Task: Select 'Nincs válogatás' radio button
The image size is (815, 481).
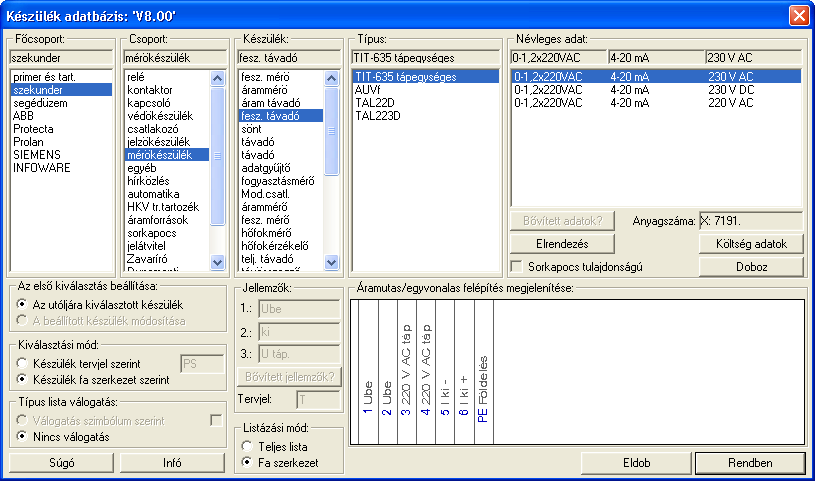Action: 22,436
